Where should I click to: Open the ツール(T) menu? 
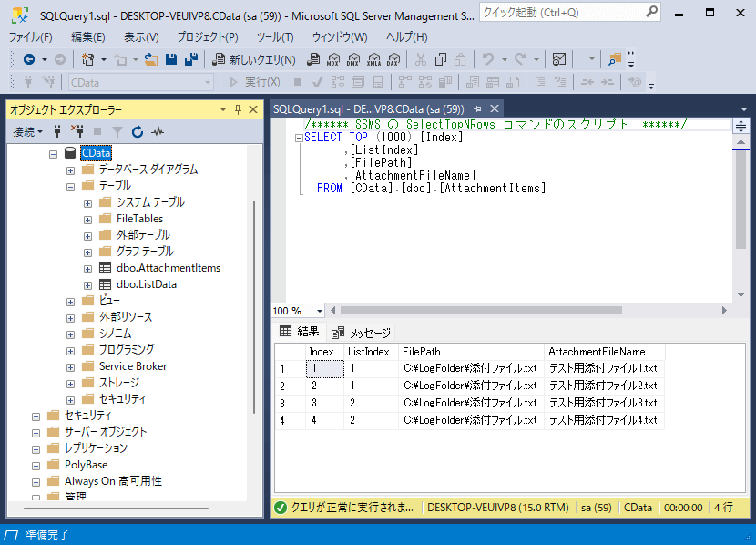(274, 37)
